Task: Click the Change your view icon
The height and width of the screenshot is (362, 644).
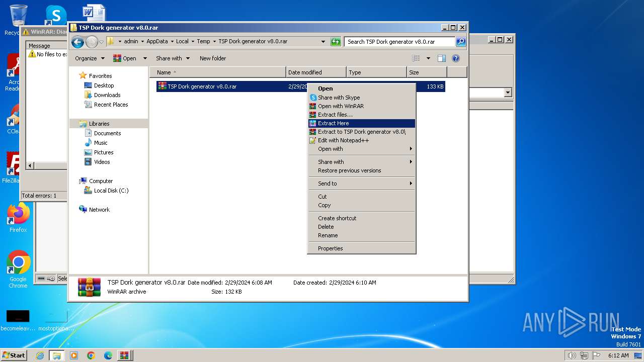Action: tap(416, 58)
